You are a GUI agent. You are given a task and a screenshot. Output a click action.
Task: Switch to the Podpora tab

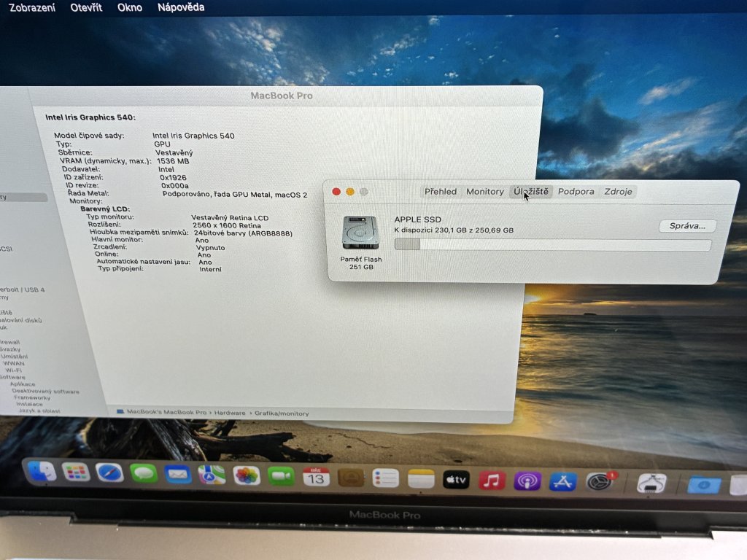[576, 192]
